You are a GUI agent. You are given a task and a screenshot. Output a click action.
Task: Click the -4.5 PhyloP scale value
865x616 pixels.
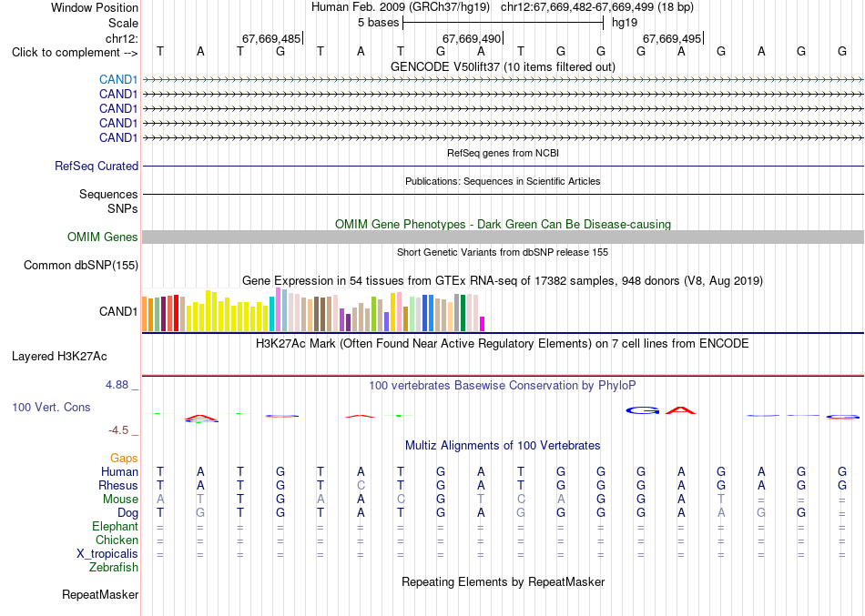(x=118, y=430)
